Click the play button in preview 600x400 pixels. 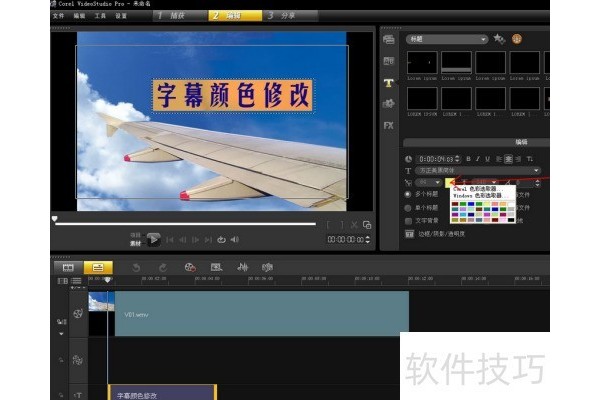tap(153, 240)
